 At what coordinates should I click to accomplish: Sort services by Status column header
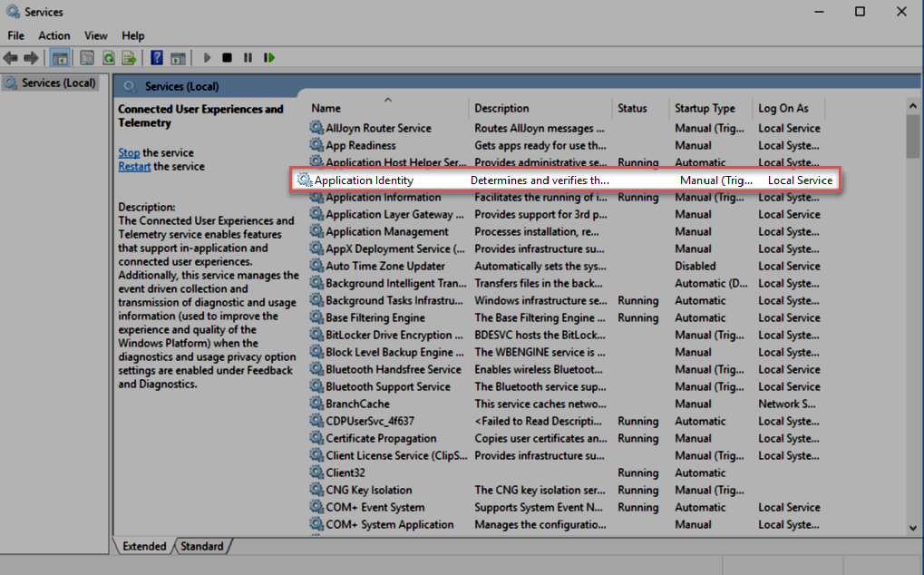(x=632, y=108)
